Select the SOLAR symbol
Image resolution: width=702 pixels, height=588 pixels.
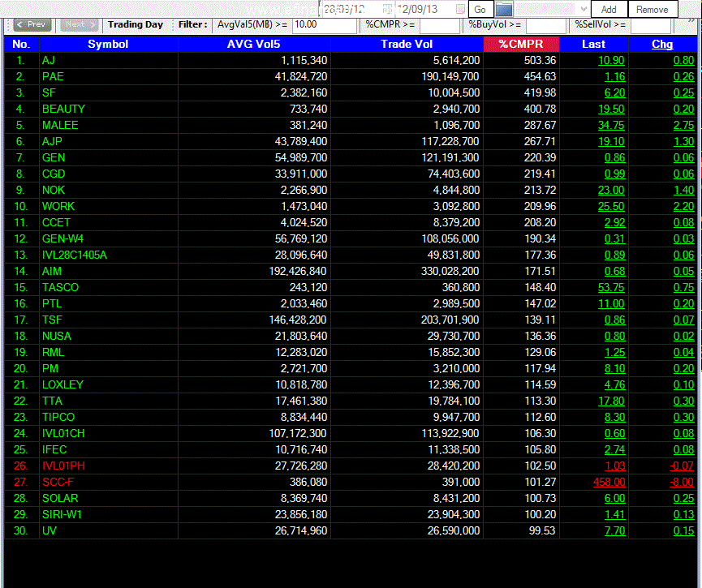coord(60,499)
